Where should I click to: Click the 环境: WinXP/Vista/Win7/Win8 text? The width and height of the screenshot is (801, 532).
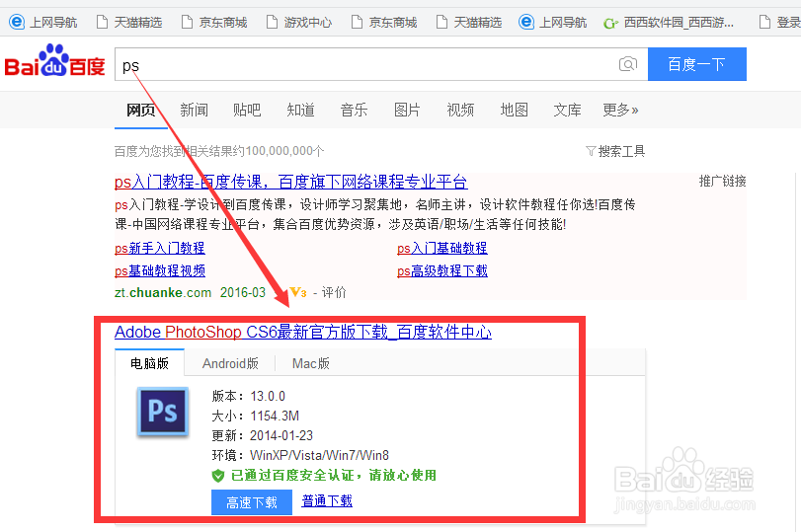300,455
